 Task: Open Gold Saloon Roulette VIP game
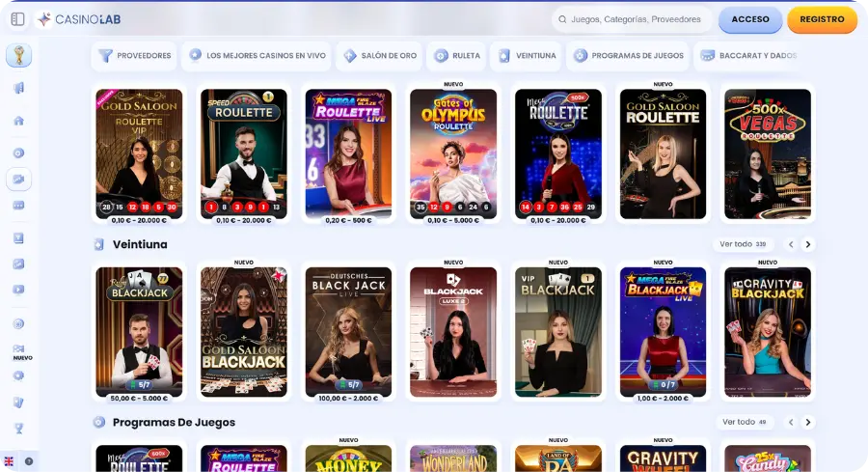139,154
